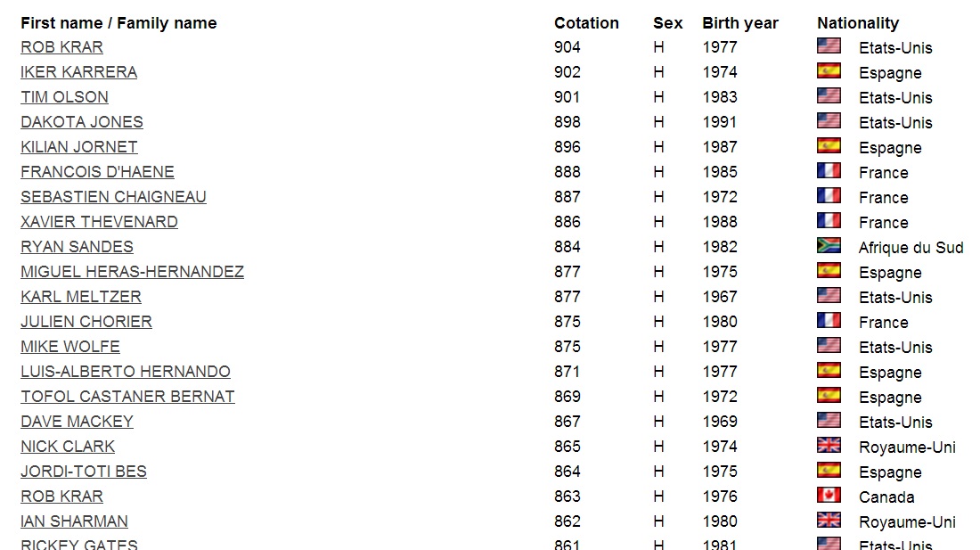Screen dimensions: 980x550
Task: Follow the Sebastien Chaigneau name link
Action: (113, 197)
